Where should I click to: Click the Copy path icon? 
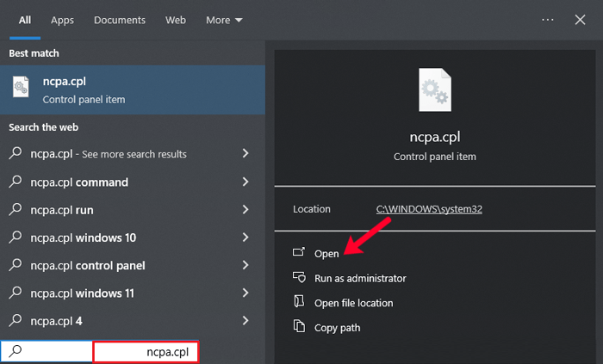[x=299, y=326]
